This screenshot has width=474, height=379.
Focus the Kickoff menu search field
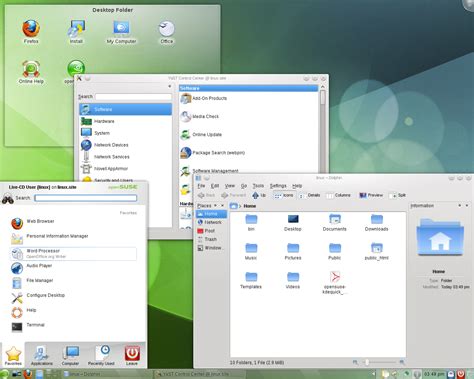[x=86, y=198]
